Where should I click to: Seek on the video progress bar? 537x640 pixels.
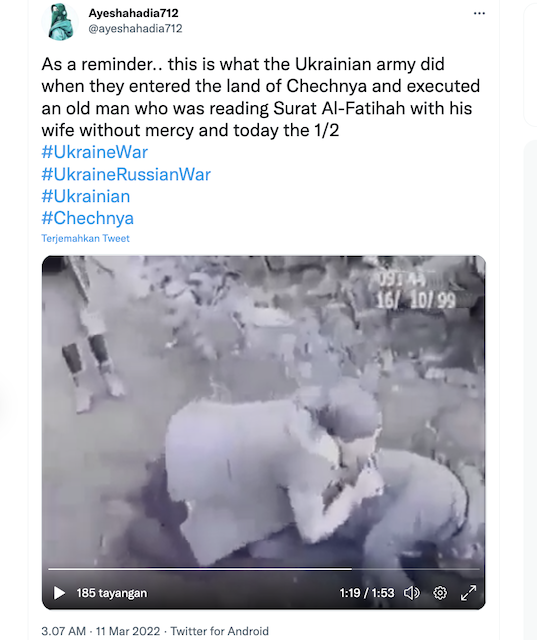(264, 569)
